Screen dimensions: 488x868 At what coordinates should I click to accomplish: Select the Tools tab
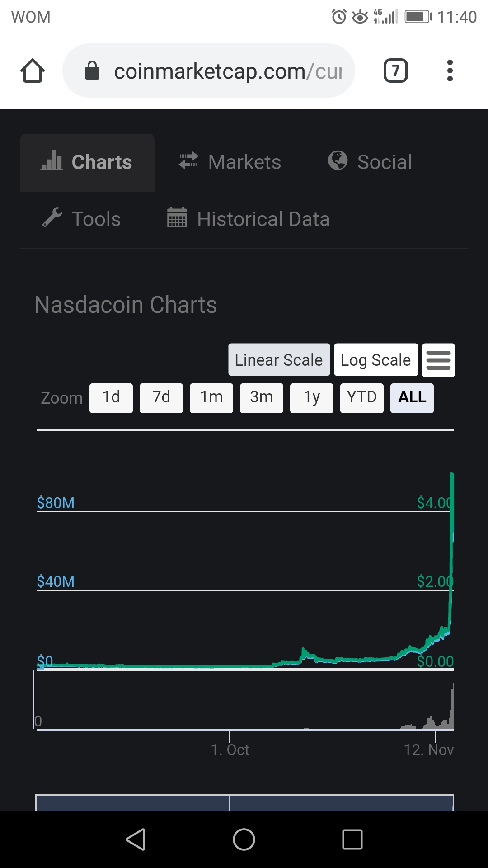[x=82, y=219]
